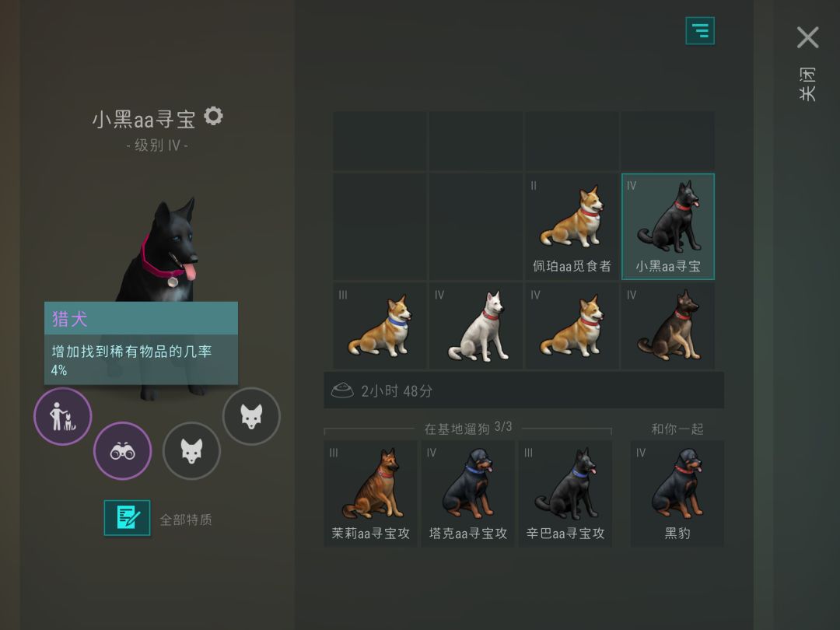The height and width of the screenshot is (630, 840).
Task: Click the 全部特质 text label
Action: click(x=186, y=520)
